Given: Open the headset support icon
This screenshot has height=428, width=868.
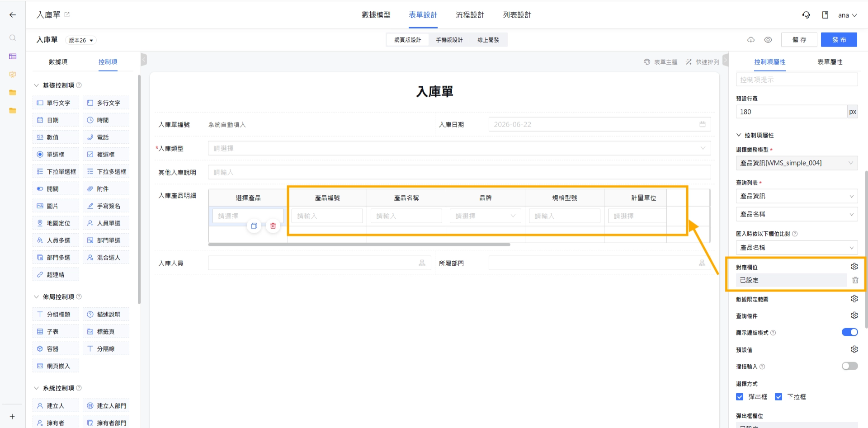Looking at the screenshot, I should click(806, 15).
